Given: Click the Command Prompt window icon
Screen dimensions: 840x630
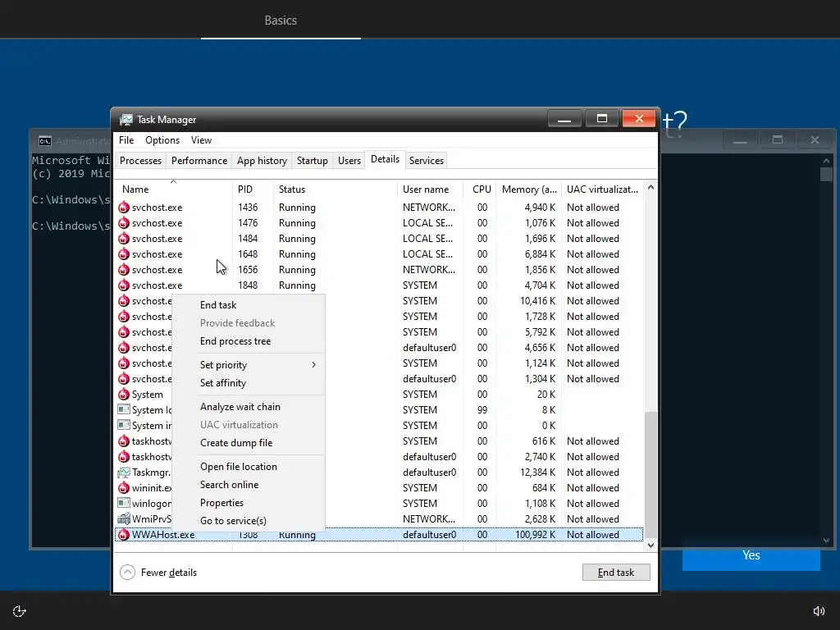Looking at the screenshot, I should tap(45, 141).
